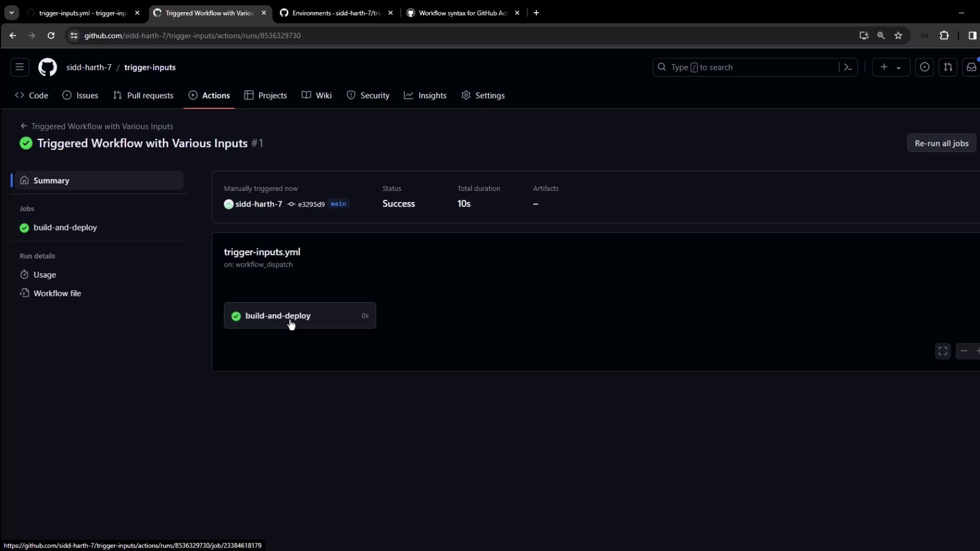This screenshot has width=980, height=551.
Task: Open the hamburger navigation menu
Action: pos(19,67)
